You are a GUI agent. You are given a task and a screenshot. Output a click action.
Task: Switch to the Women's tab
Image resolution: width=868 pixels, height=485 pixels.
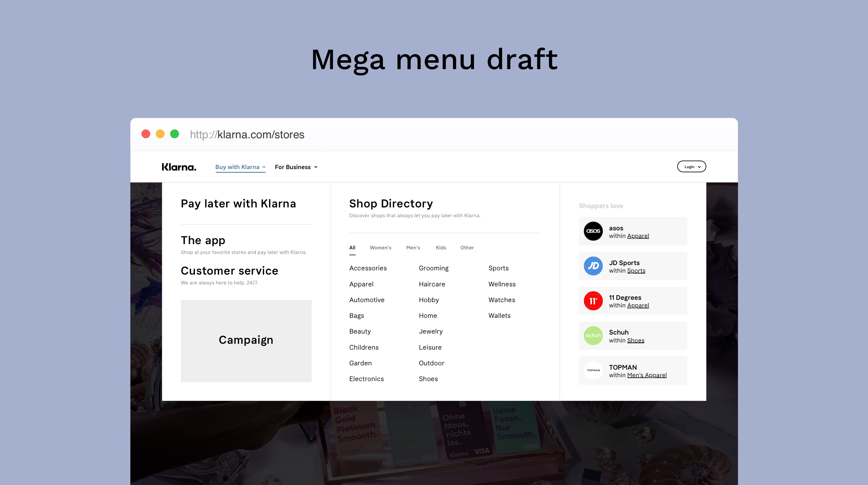[380, 248]
